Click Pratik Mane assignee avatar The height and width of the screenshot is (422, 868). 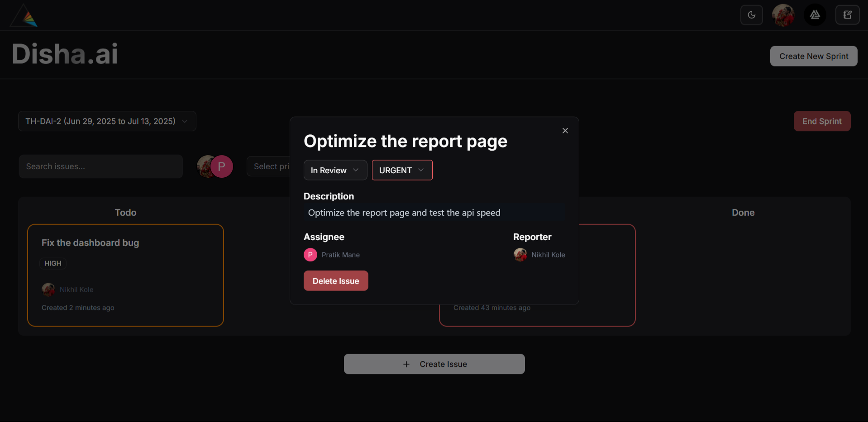[310, 255]
